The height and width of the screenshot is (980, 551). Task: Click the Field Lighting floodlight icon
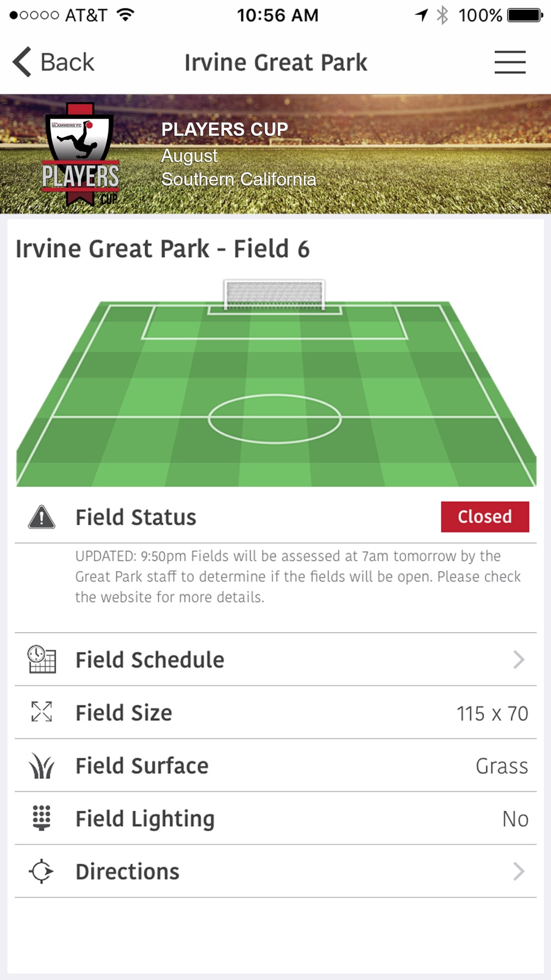click(42, 818)
